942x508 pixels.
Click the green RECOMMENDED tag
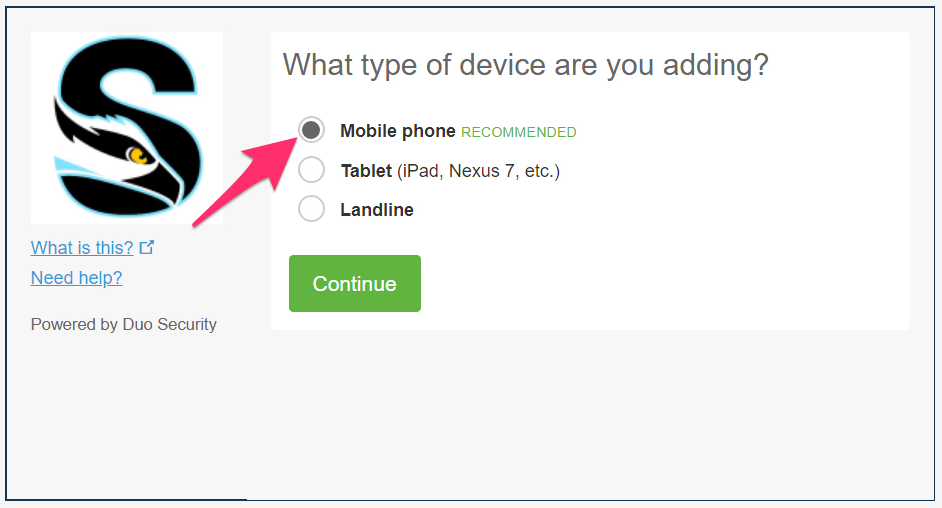coord(519,132)
